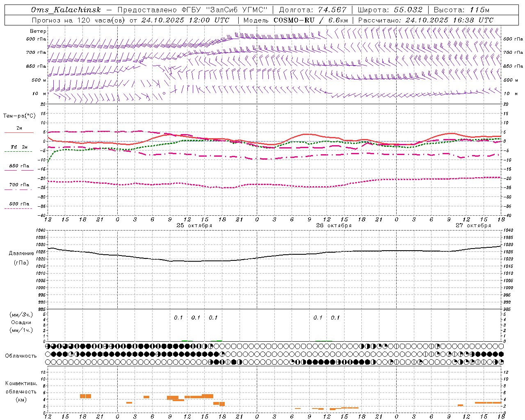Click the Высота: 115м header field

pos(461,10)
